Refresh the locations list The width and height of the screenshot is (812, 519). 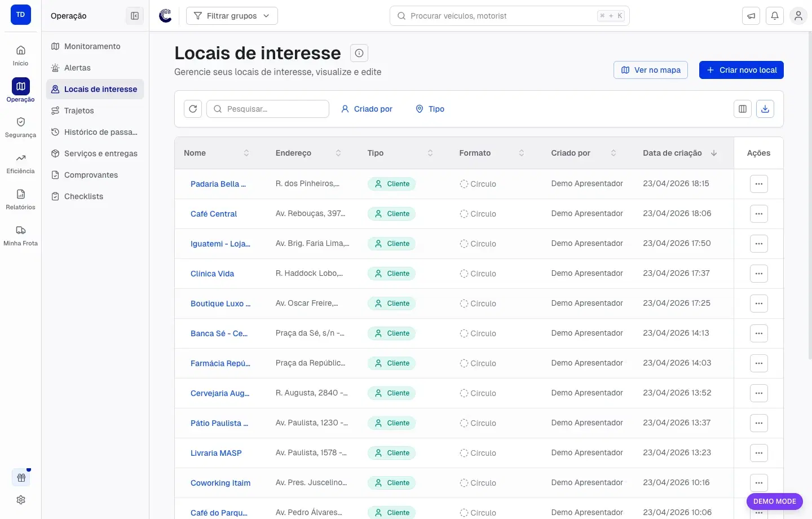tap(193, 109)
